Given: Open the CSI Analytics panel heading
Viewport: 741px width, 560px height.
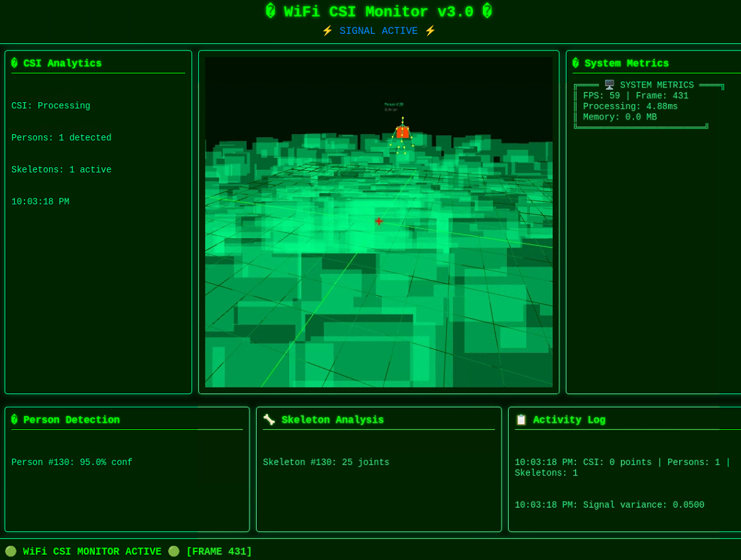Looking at the screenshot, I should click(x=62, y=64).
